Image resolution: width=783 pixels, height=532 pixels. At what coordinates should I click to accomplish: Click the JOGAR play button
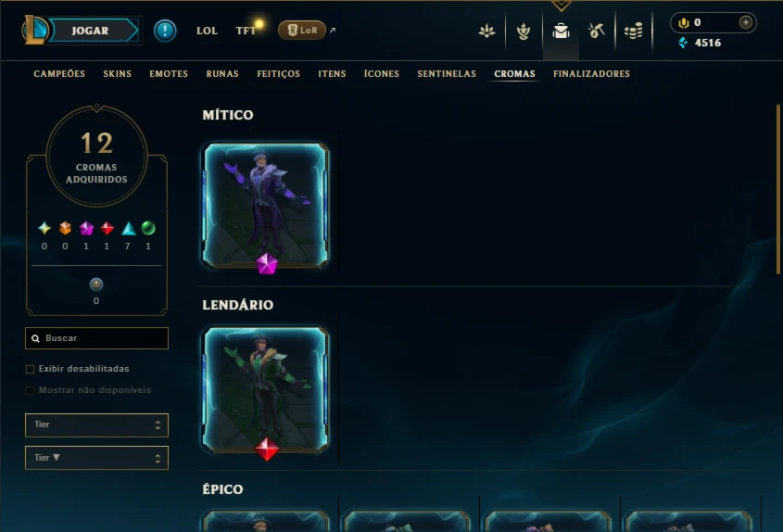coord(93,31)
